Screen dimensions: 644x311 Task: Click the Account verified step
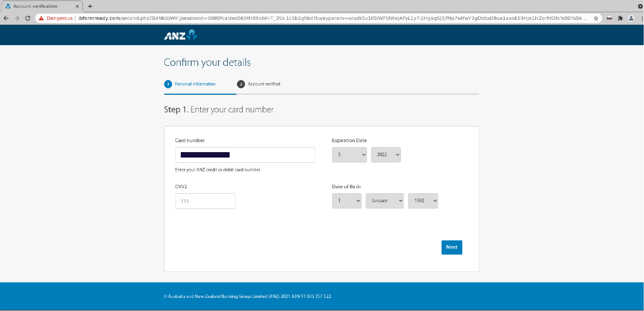click(264, 84)
